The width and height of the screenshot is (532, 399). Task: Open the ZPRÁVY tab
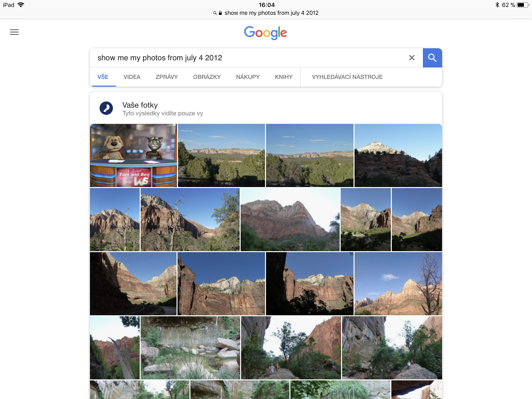(166, 77)
